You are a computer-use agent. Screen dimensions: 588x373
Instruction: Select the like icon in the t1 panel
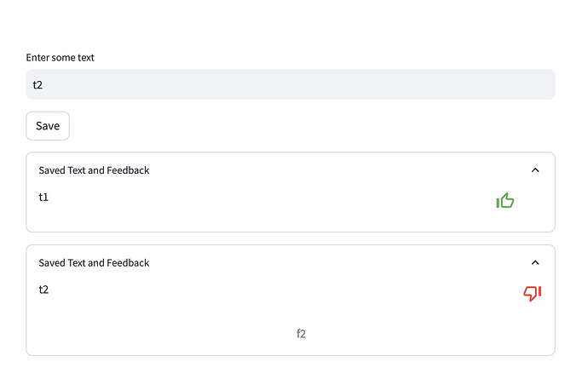[x=505, y=201]
